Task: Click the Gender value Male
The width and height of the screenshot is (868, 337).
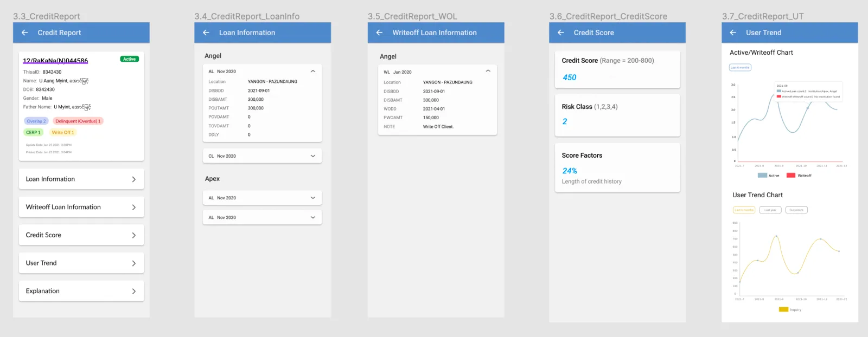Action: [x=47, y=99]
